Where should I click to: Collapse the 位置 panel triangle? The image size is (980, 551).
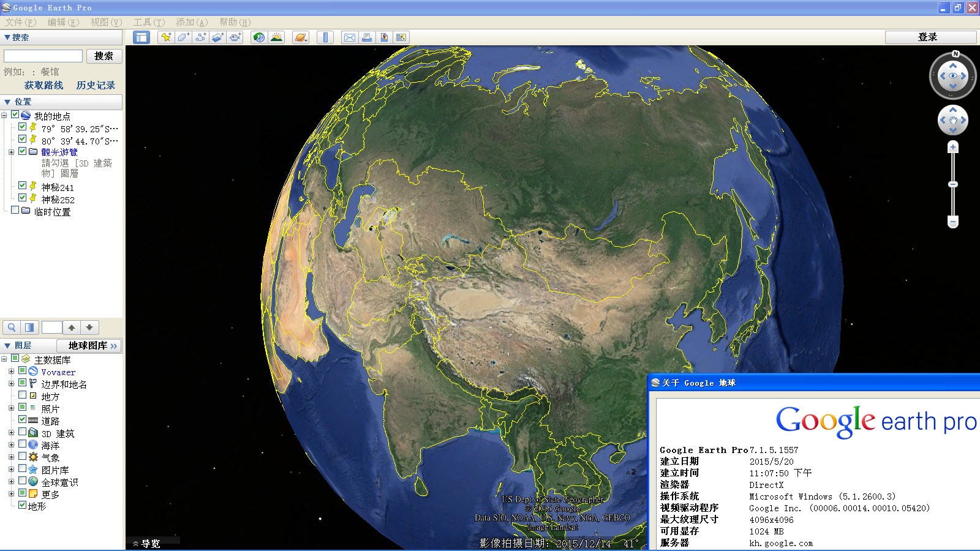7,102
